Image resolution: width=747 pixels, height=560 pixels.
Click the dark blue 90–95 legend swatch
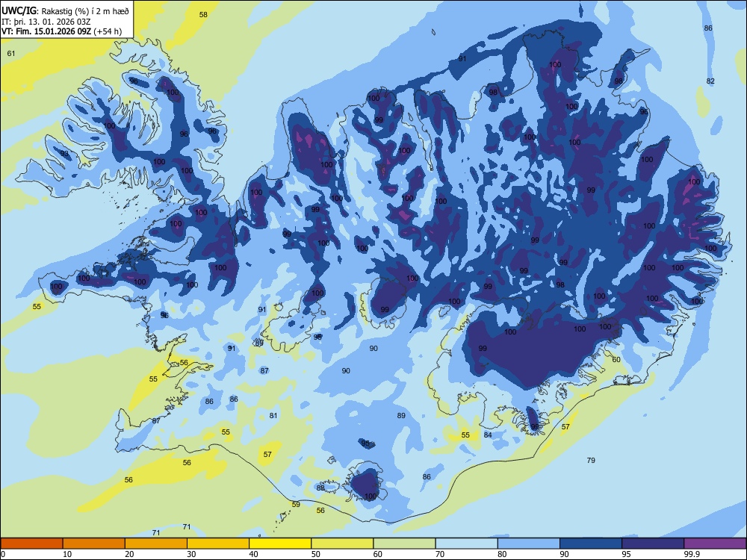click(x=591, y=544)
